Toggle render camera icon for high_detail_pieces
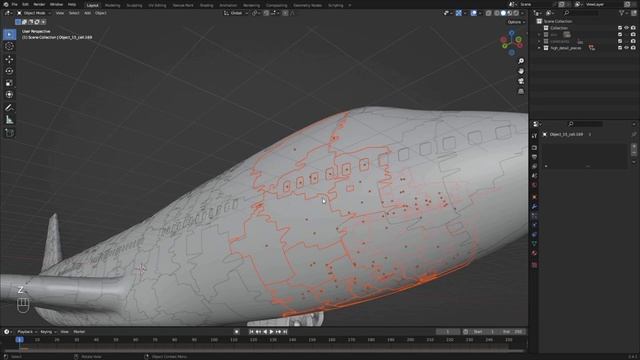Viewport: 640px width, 360px height. point(633,48)
